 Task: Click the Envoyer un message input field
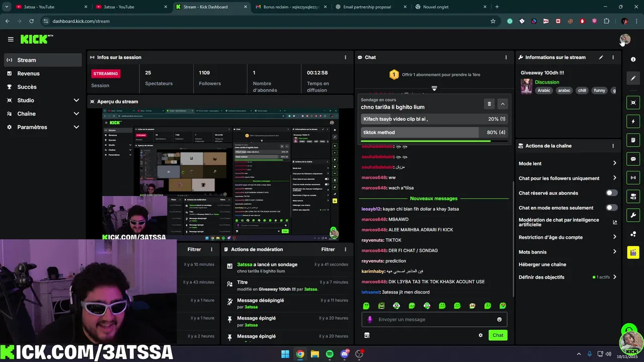point(435,319)
